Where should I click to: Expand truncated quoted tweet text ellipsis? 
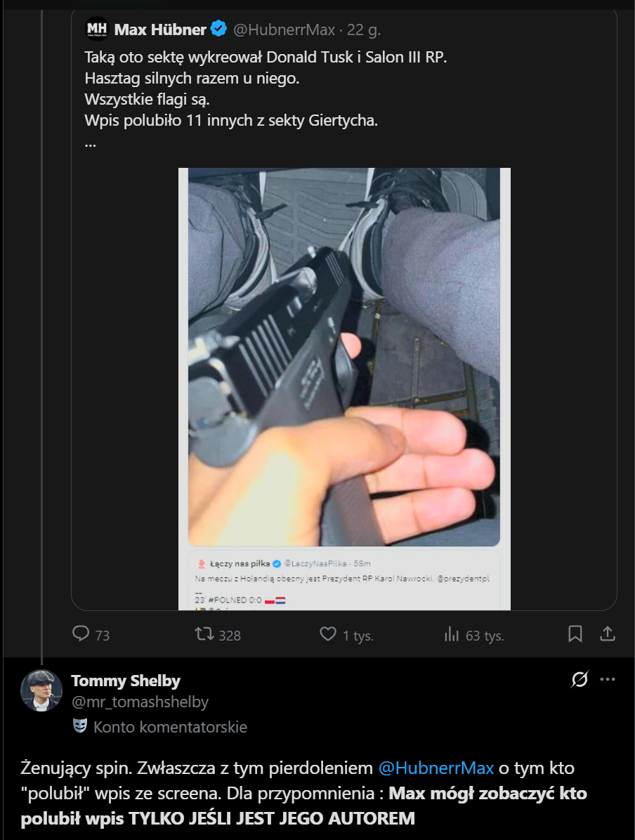(x=90, y=141)
